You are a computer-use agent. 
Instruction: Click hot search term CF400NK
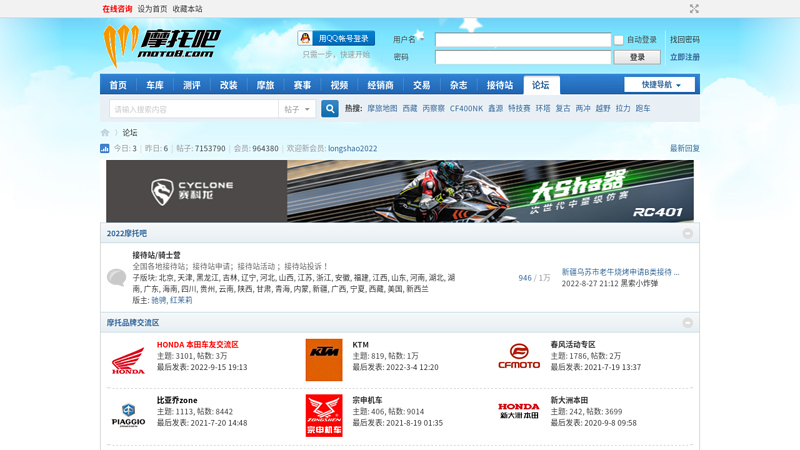coord(466,108)
